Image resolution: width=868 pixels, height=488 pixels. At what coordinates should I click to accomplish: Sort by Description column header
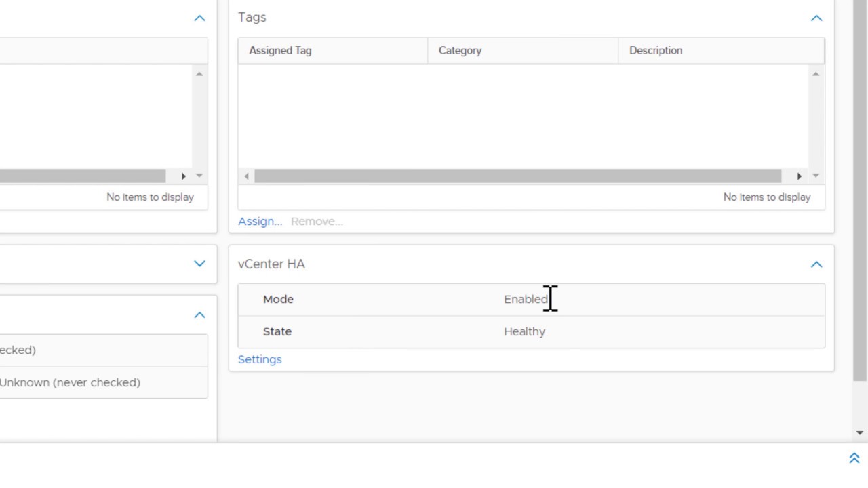tap(722, 51)
